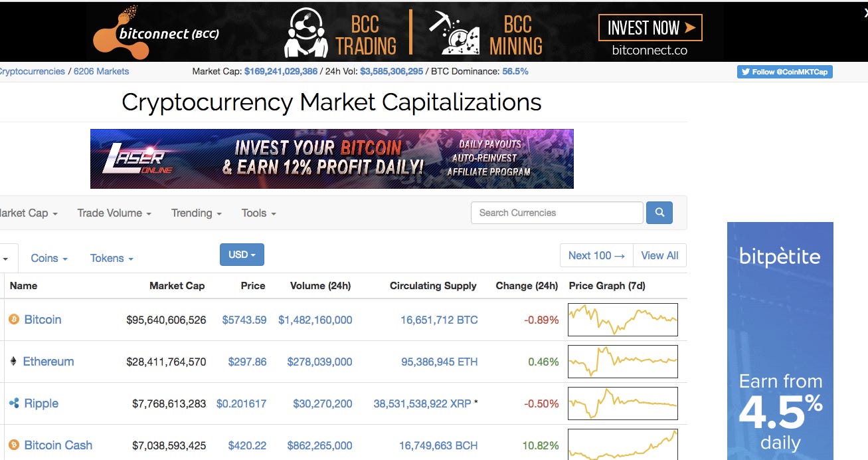
Task: Click the View All button
Action: click(659, 255)
